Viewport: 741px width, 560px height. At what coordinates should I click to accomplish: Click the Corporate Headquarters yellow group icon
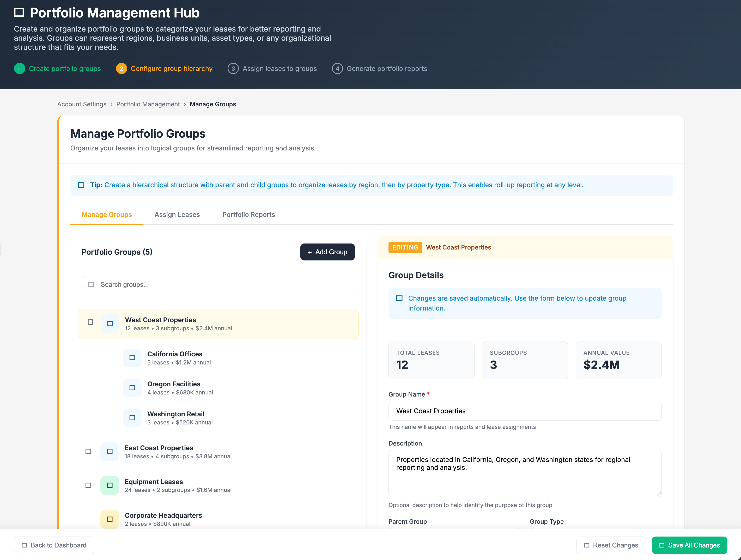click(110, 519)
